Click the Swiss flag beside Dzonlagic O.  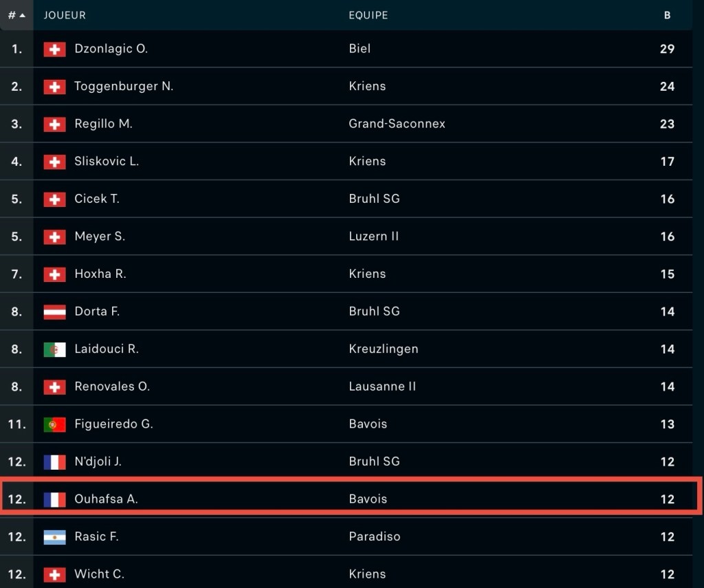(x=55, y=49)
